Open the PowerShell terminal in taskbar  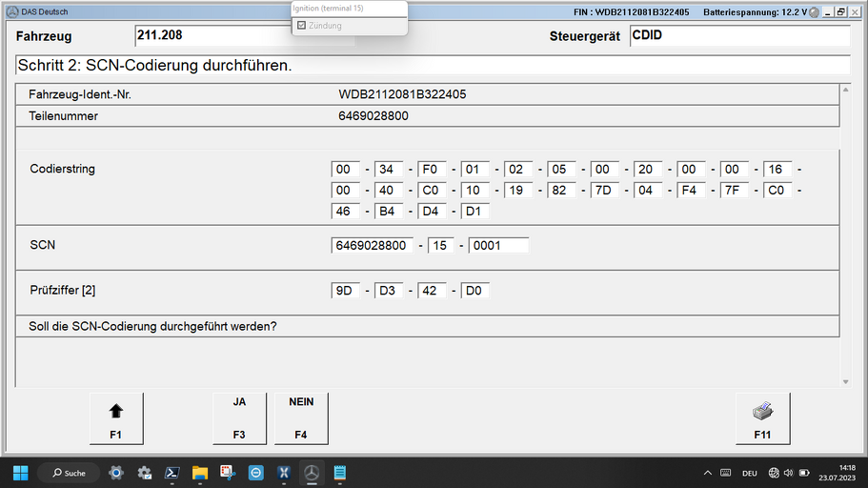point(172,473)
